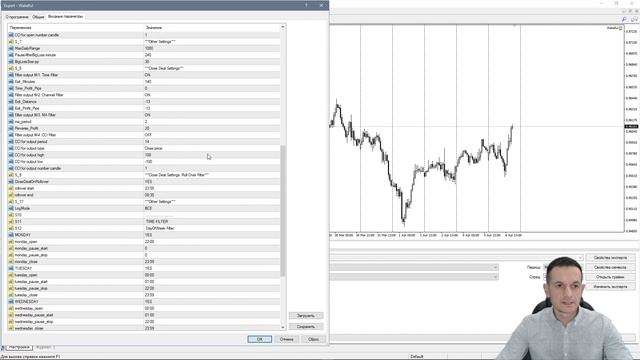Switch to the Журнал tester tab

pyautogui.click(x=43, y=347)
